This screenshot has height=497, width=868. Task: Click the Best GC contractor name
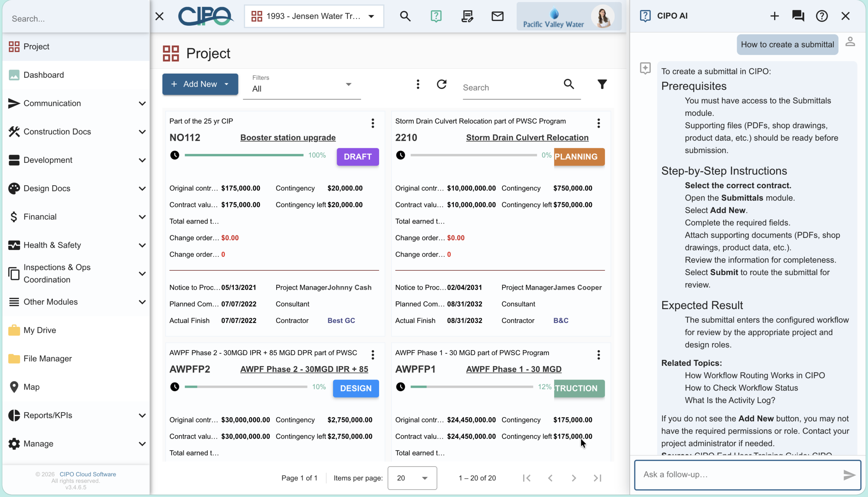(x=341, y=321)
